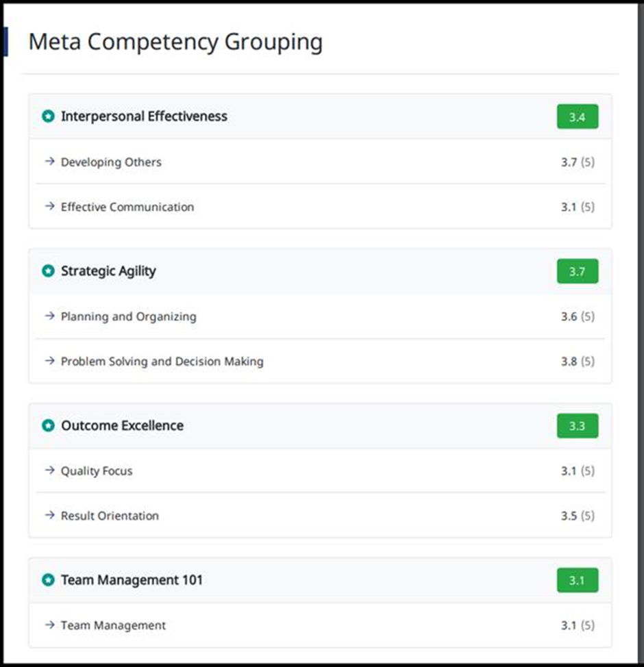Select the green 3.4 score badge

coord(578,116)
